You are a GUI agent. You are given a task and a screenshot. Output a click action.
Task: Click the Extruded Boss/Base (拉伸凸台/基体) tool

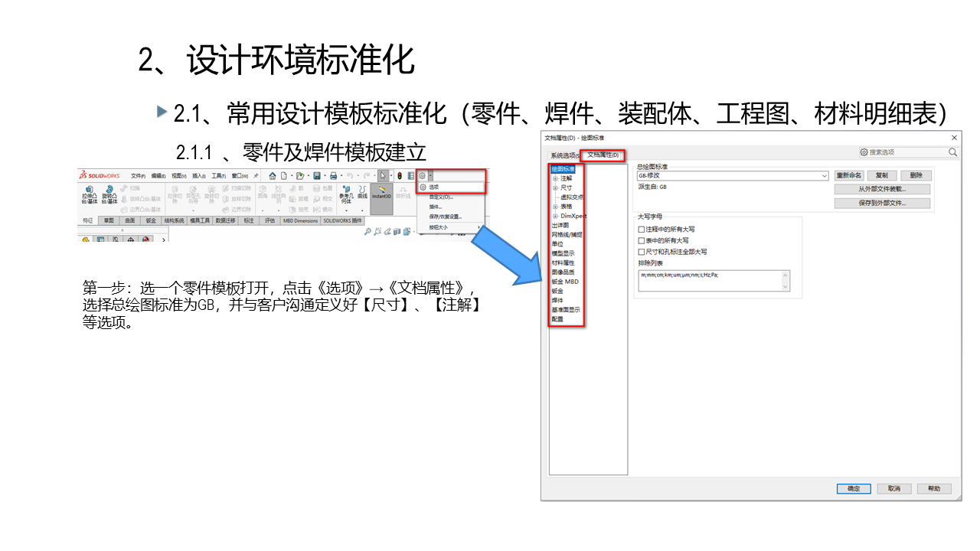pos(90,196)
